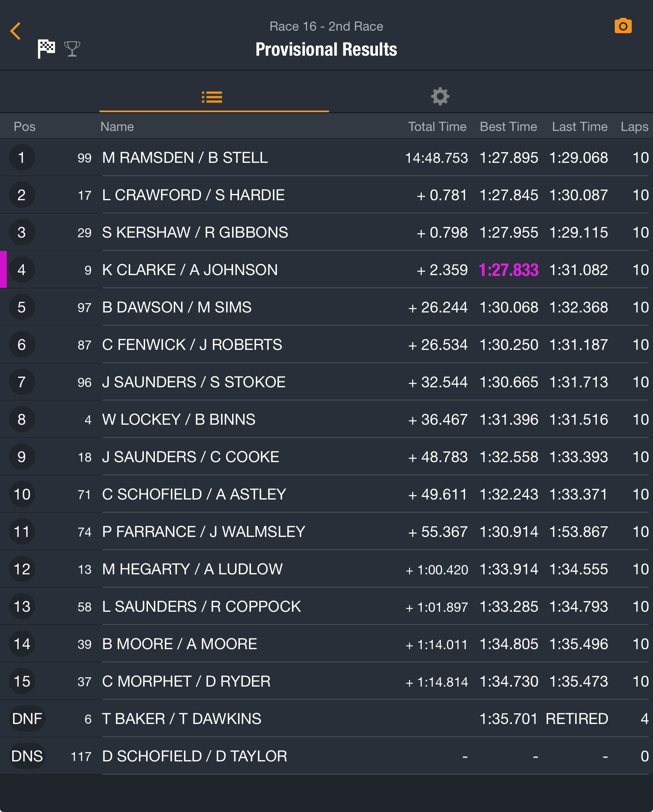Click the Last Time column header
This screenshot has width=653, height=812.
[x=579, y=127]
